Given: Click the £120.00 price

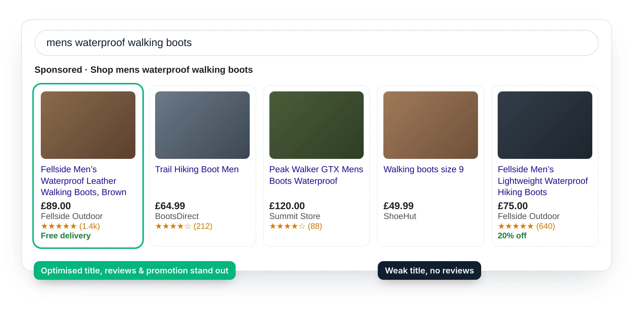Looking at the screenshot, I should pyautogui.click(x=287, y=206).
